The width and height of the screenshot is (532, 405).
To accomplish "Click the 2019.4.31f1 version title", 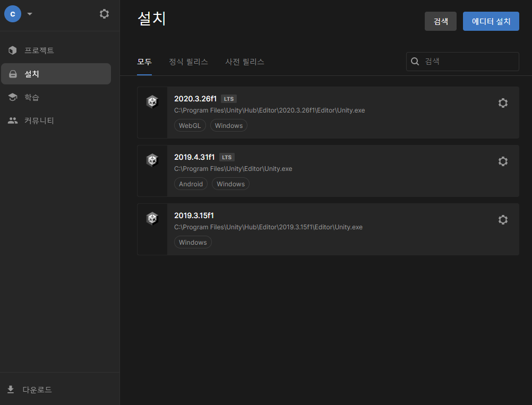I will click(x=194, y=157).
